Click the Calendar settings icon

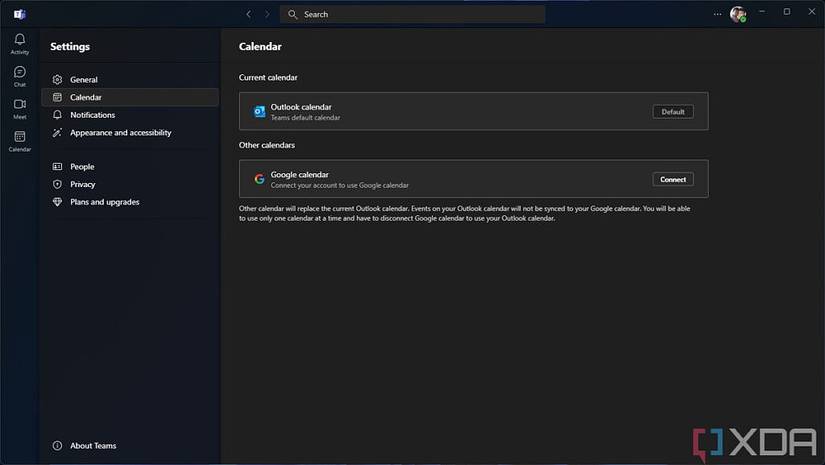click(x=57, y=97)
